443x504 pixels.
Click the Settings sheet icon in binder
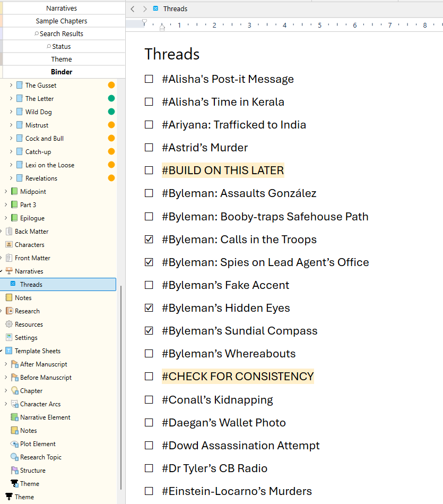[x=9, y=338]
